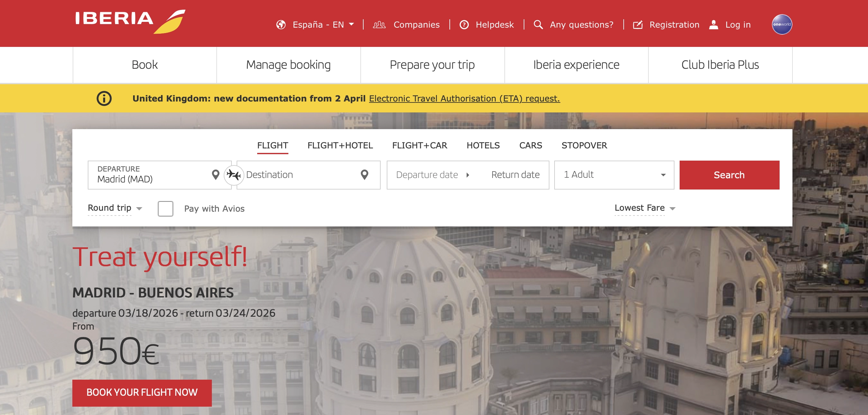Click the arrow between departure and return dates
The height and width of the screenshot is (415, 868).
[x=468, y=175]
